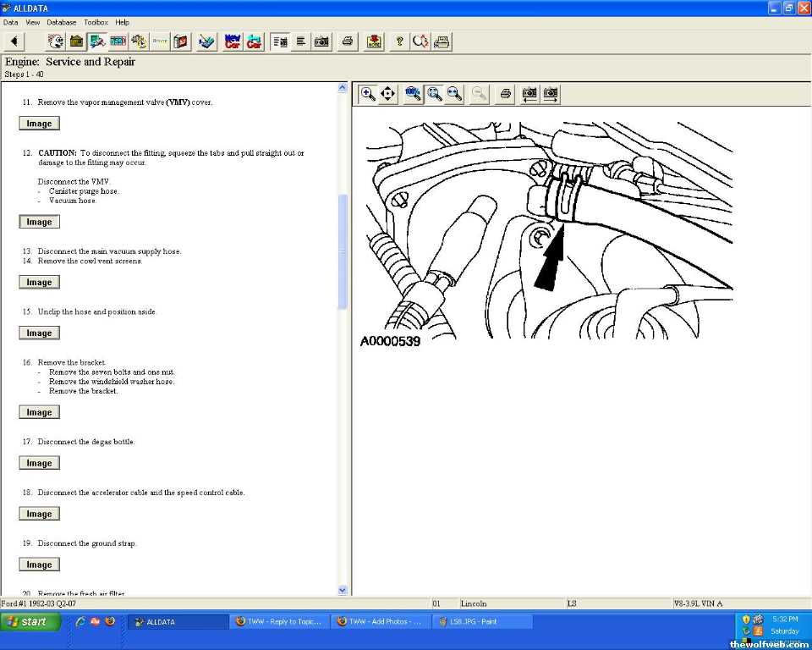812x650 pixels.
Task: Open Image for step 19 ground strap
Action: pos(39,565)
